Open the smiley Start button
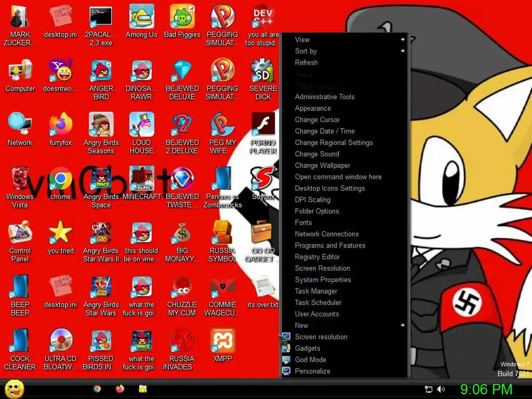The image size is (532, 399). (15, 389)
